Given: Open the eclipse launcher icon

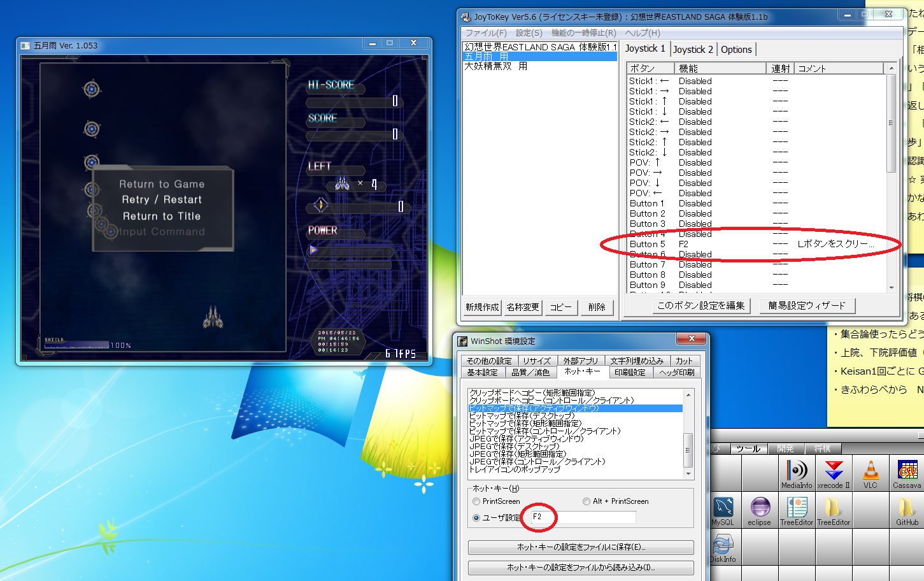Looking at the screenshot, I should (x=760, y=511).
